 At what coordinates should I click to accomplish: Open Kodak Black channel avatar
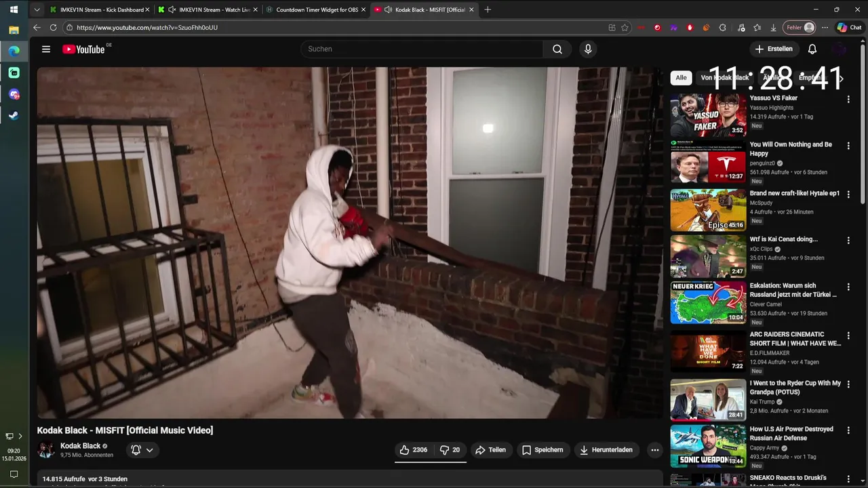[46, 449]
